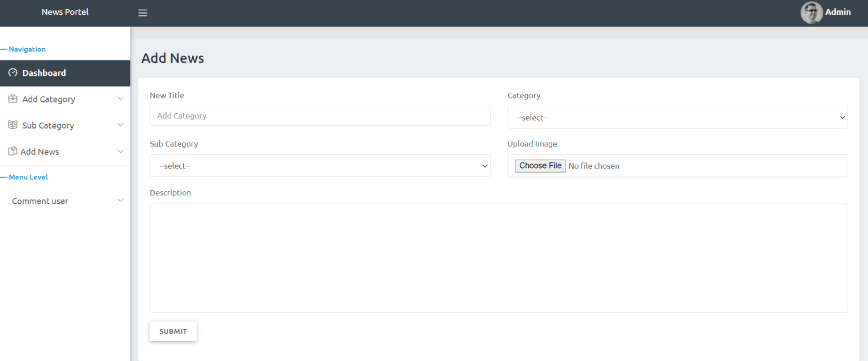Click the Add News document icon
Image resolution: width=868 pixels, height=361 pixels.
[x=11, y=151]
